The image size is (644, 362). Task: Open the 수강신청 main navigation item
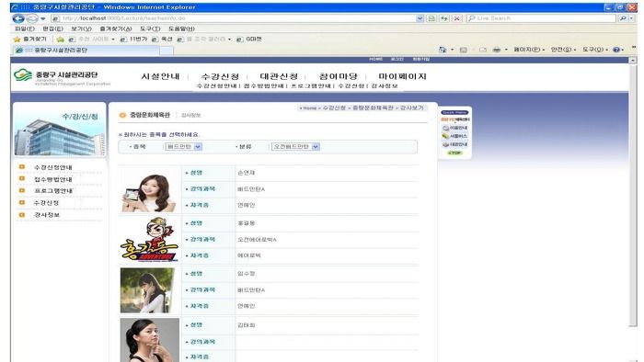tap(220, 76)
